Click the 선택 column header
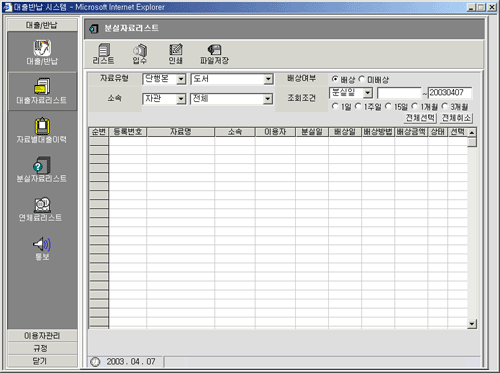The height and width of the screenshot is (373, 500). click(x=457, y=132)
